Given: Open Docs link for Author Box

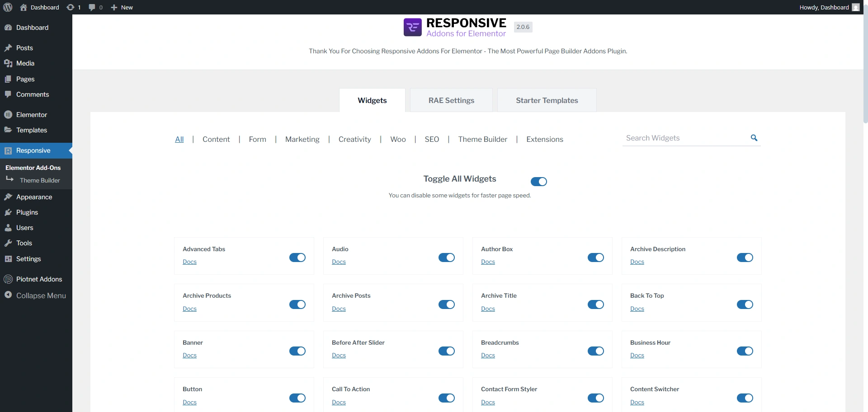Looking at the screenshot, I should pyautogui.click(x=488, y=262).
